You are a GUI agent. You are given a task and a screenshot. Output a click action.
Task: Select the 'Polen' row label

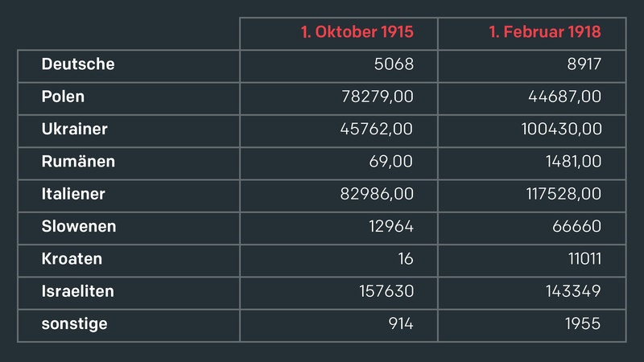tap(63, 97)
